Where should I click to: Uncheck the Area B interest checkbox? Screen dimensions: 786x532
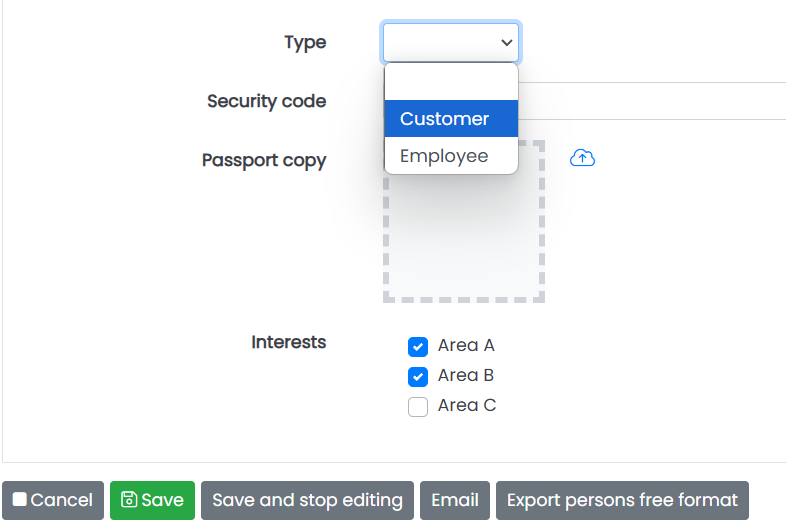(418, 377)
